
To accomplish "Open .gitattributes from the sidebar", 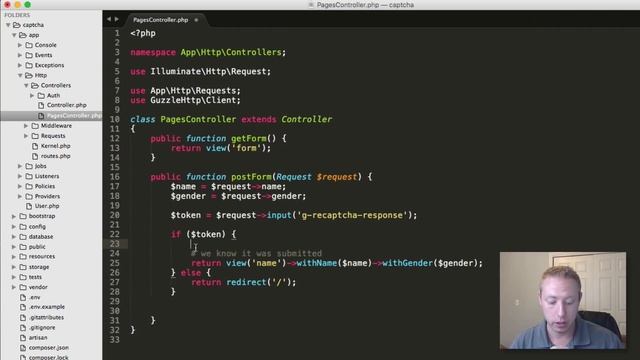I will tap(47, 317).
